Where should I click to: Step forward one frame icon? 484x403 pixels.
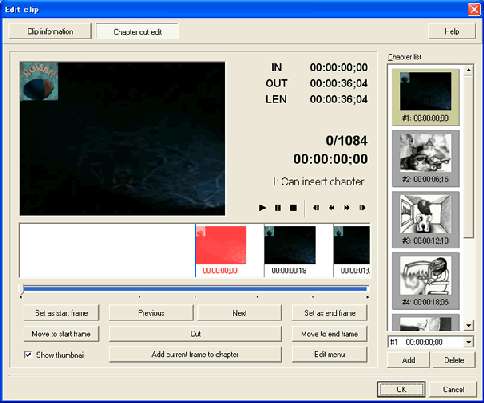(x=347, y=208)
